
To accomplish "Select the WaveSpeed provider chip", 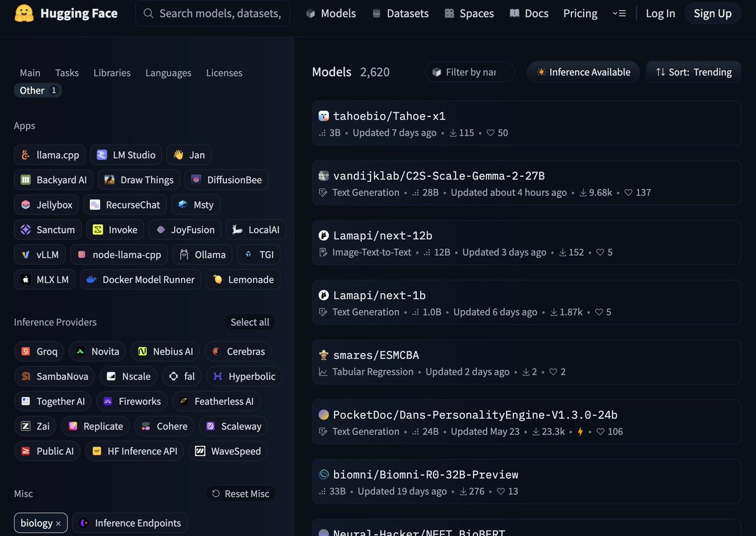I will 228,451.
